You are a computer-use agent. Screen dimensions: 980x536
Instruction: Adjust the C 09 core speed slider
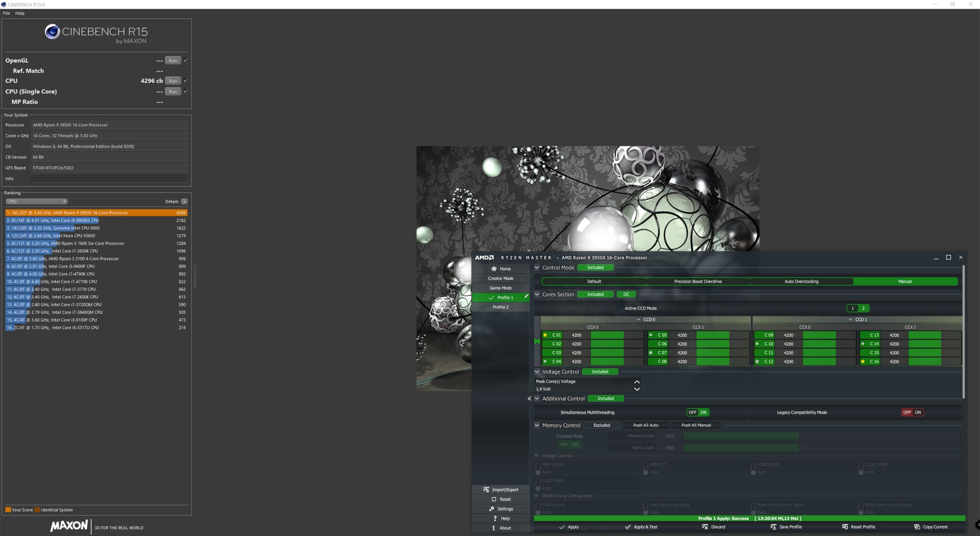coord(829,335)
